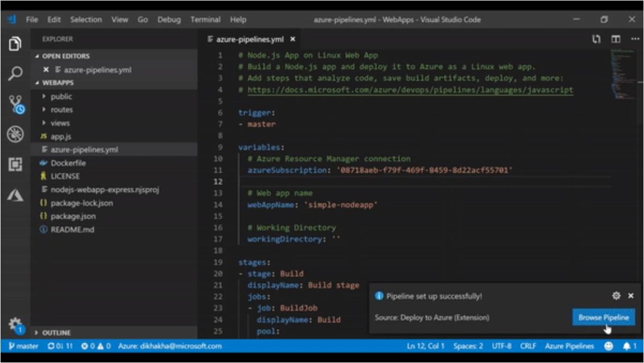The image size is (644, 363).
Task: Click the webAppName 'simple-nodeapp' value
Action: click(341, 205)
